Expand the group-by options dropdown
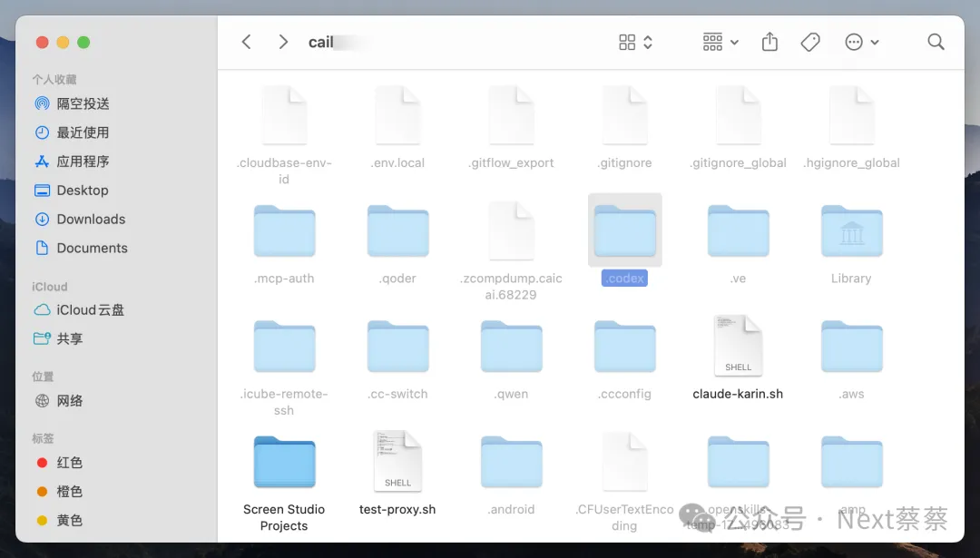980x558 pixels. pos(720,42)
